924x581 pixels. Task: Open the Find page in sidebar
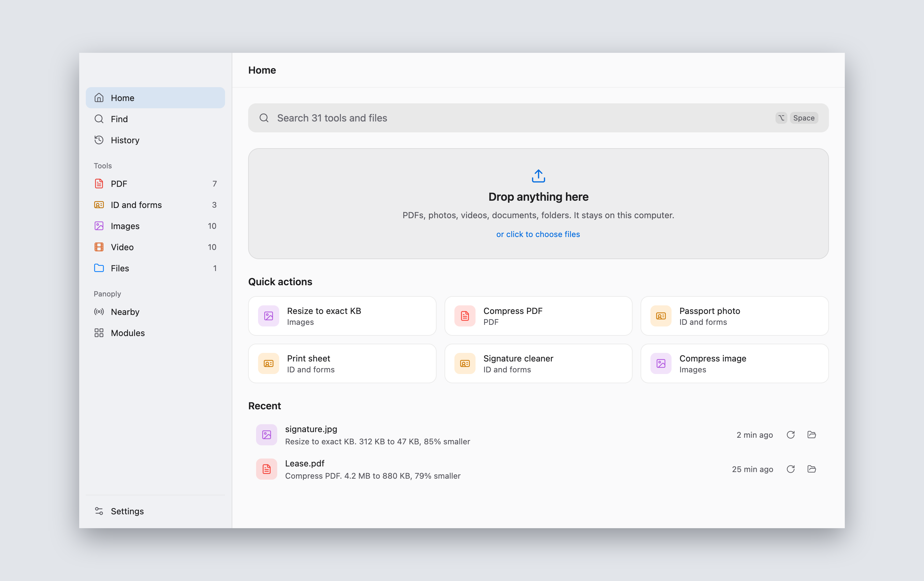point(155,119)
